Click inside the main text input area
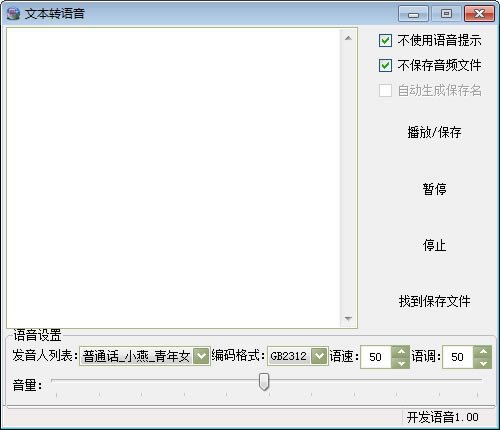This screenshot has height=430, width=500. coord(173,178)
